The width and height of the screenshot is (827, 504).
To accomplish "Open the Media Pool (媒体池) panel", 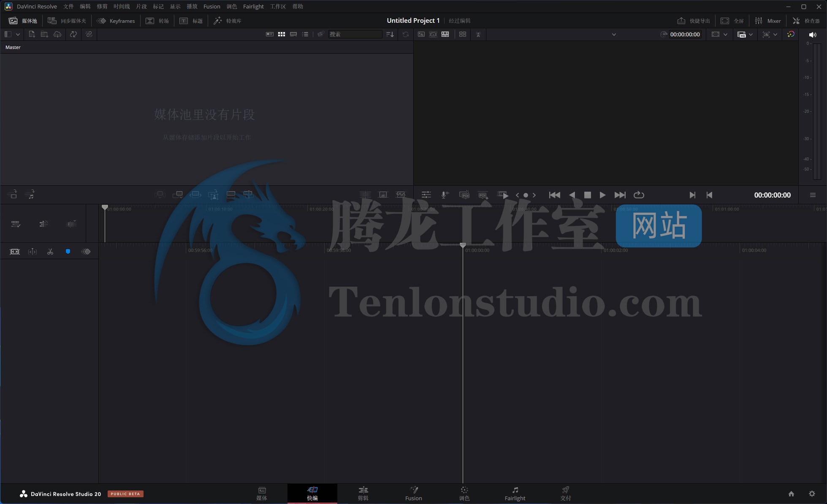I will [23, 21].
